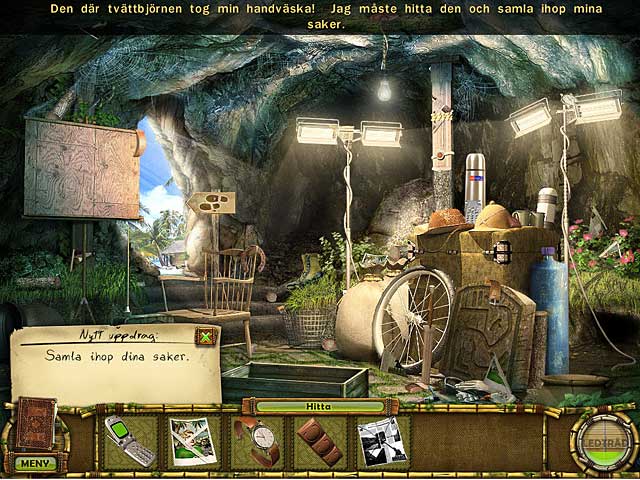Viewport: 640px width, 480px height.
Task: Click the silver thermos by the post
Action: (x=474, y=188)
